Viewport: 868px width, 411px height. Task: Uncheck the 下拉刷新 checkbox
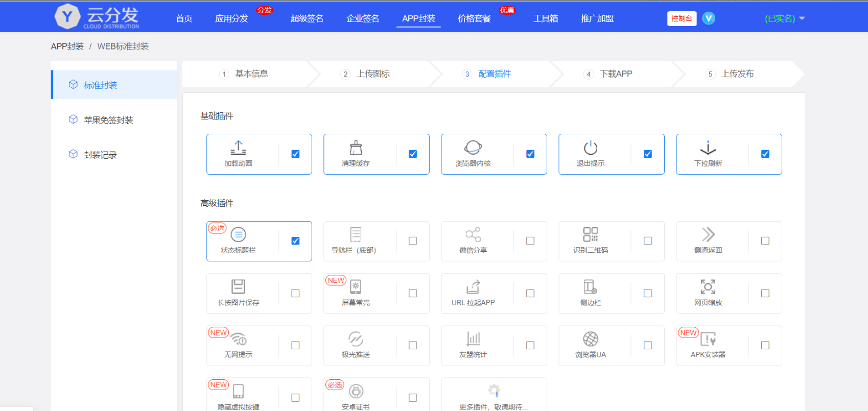[765, 154]
